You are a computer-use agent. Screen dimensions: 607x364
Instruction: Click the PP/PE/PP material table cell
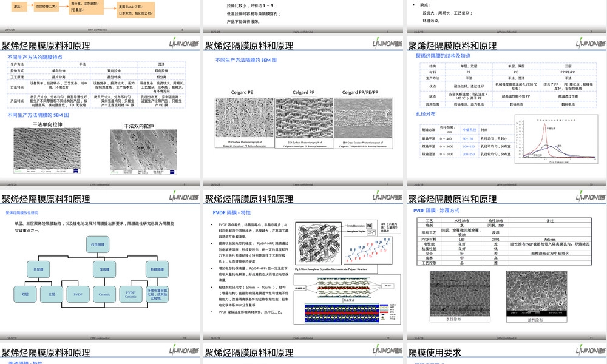[568, 72]
